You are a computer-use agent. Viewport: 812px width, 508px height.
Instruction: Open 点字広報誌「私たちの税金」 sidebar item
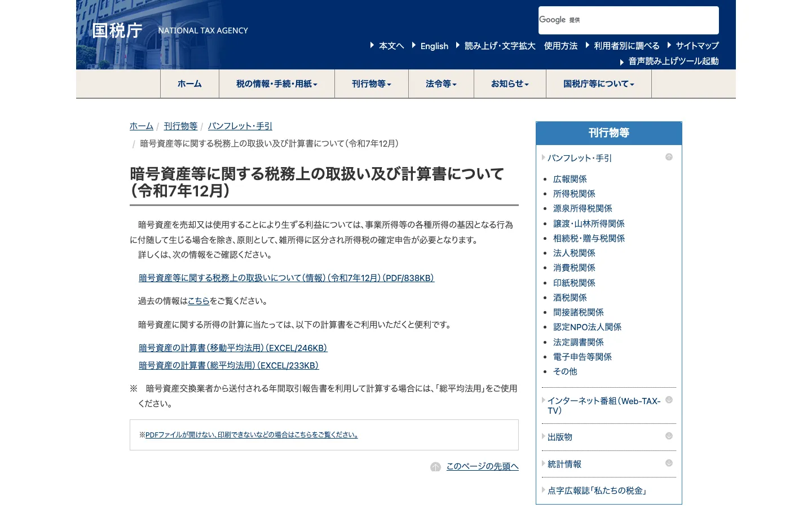tap(597, 491)
